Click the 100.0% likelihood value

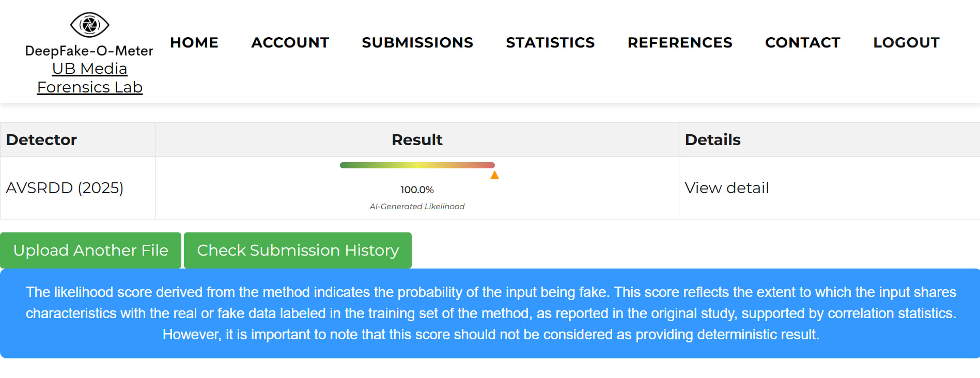417,190
